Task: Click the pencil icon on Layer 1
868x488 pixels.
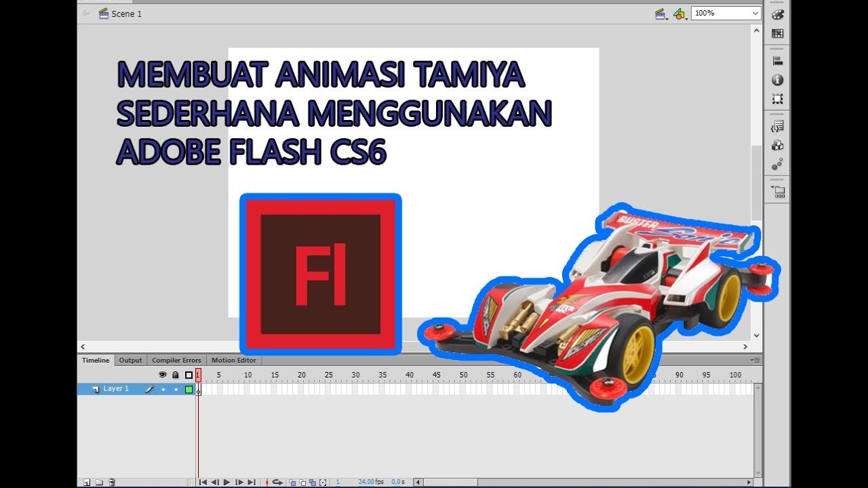Action: pos(149,389)
